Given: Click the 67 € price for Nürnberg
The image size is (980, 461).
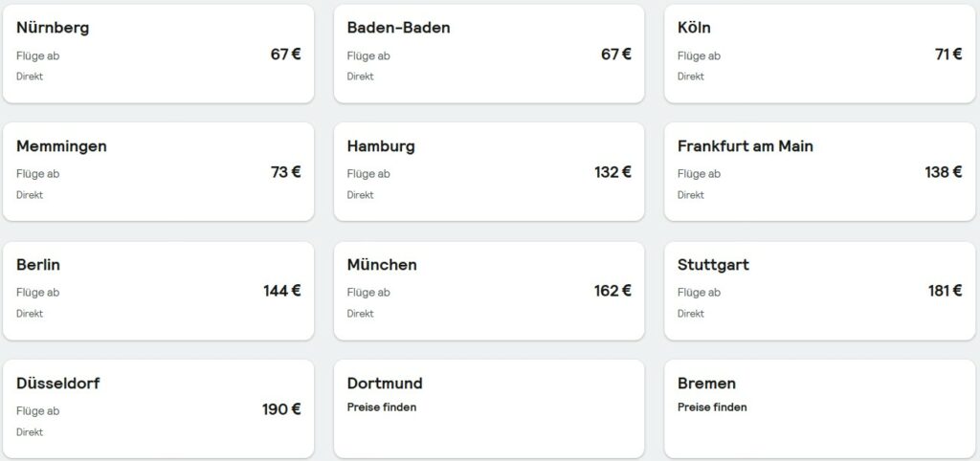Looking at the screenshot, I should coord(285,55).
